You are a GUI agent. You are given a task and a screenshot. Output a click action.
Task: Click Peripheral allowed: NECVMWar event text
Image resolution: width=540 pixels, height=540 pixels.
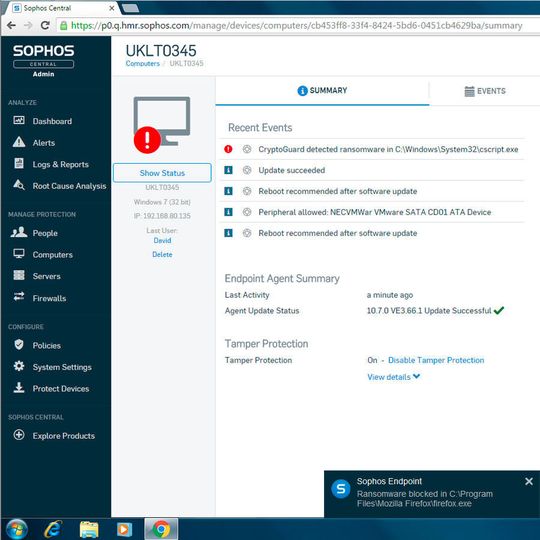pyautogui.click(x=375, y=212)
